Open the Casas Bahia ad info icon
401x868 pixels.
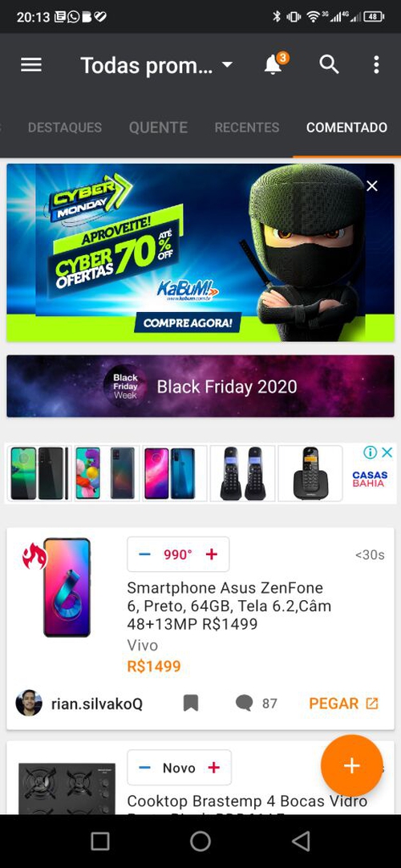click(370, 452)
